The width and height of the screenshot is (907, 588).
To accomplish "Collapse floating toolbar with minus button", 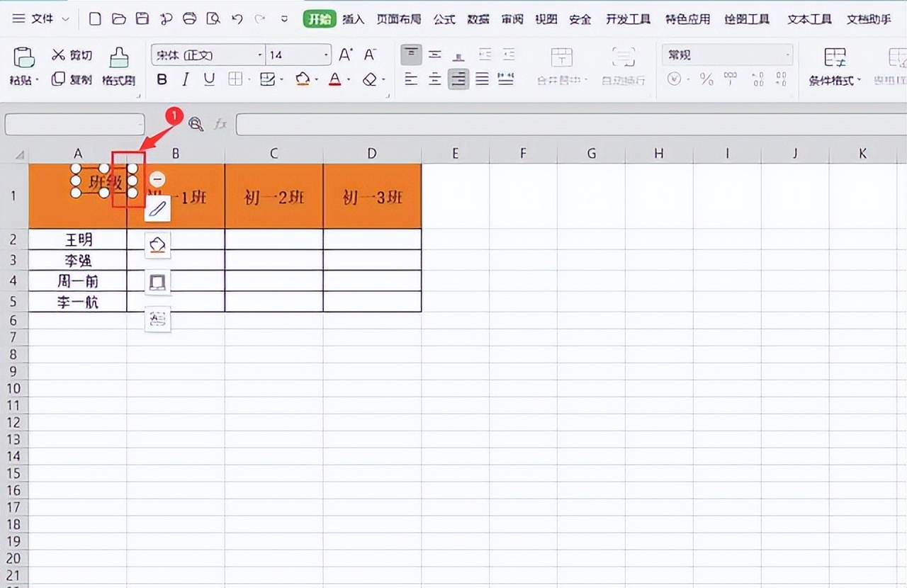I will [x=157, y=180].
